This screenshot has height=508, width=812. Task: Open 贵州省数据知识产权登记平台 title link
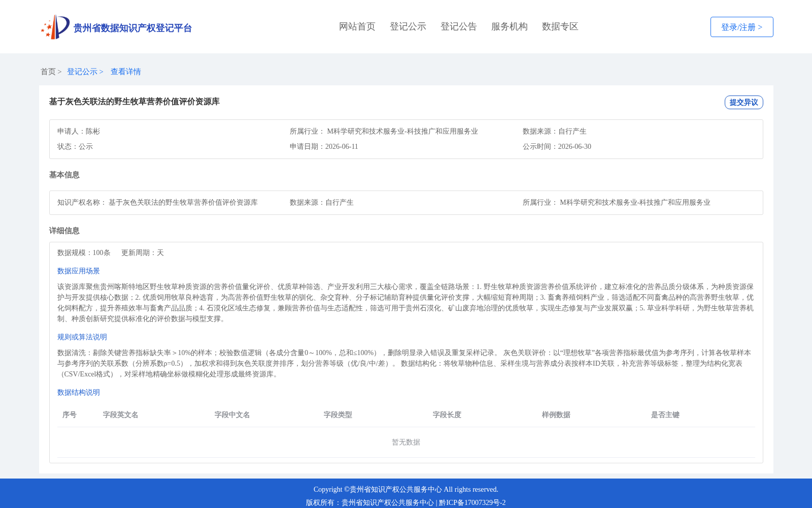pos(132,28)
